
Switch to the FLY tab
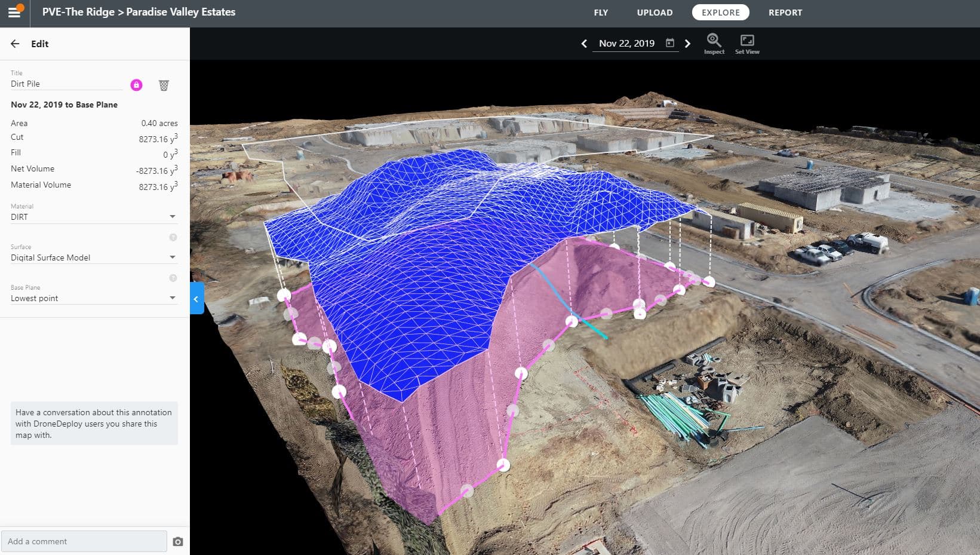click(601, 13)
